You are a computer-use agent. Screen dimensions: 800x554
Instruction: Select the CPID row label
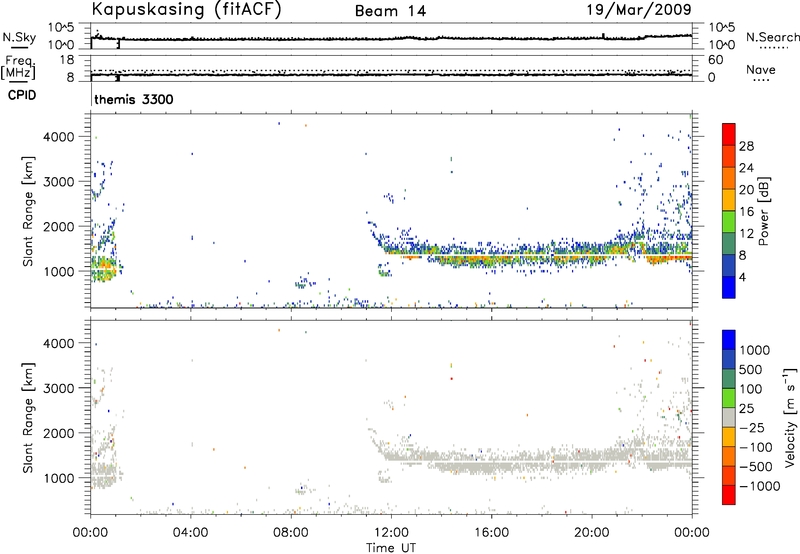point(22,95)
